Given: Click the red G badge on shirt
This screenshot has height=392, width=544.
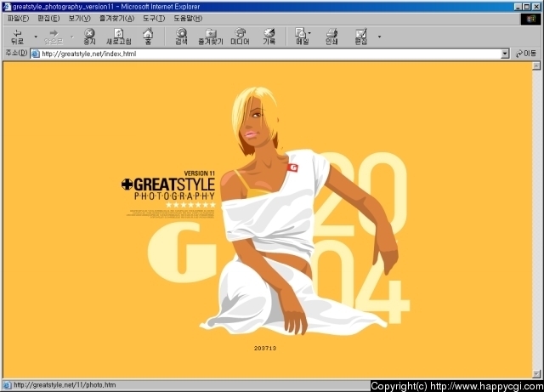Looking at the screenshot, I should click(x=292, y=168).
